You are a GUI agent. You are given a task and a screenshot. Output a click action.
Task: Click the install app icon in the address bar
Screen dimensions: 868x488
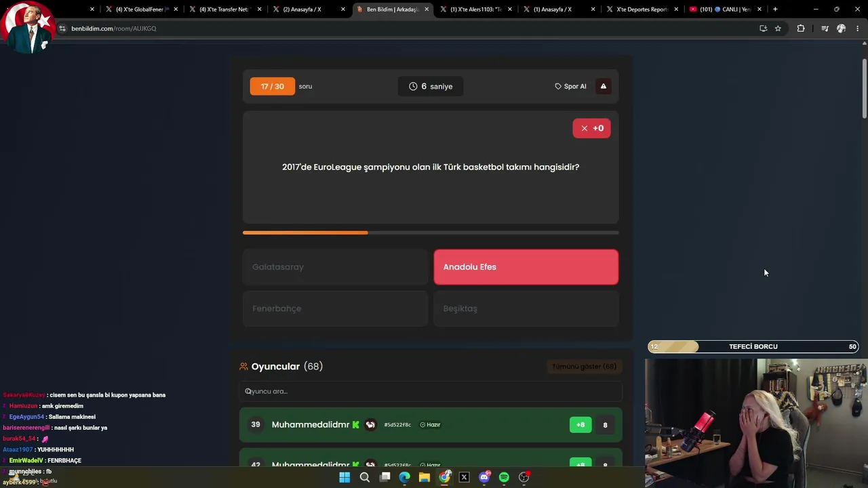coord(764,28)
